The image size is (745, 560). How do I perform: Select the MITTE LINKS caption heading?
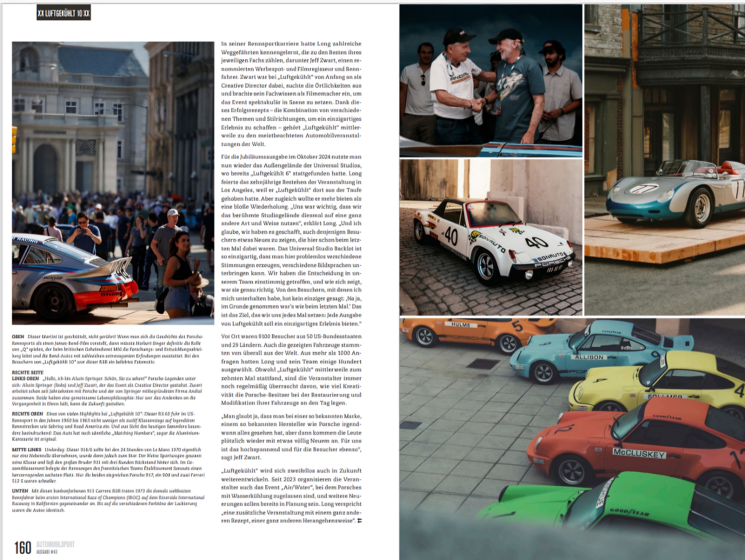click(27, 450)
